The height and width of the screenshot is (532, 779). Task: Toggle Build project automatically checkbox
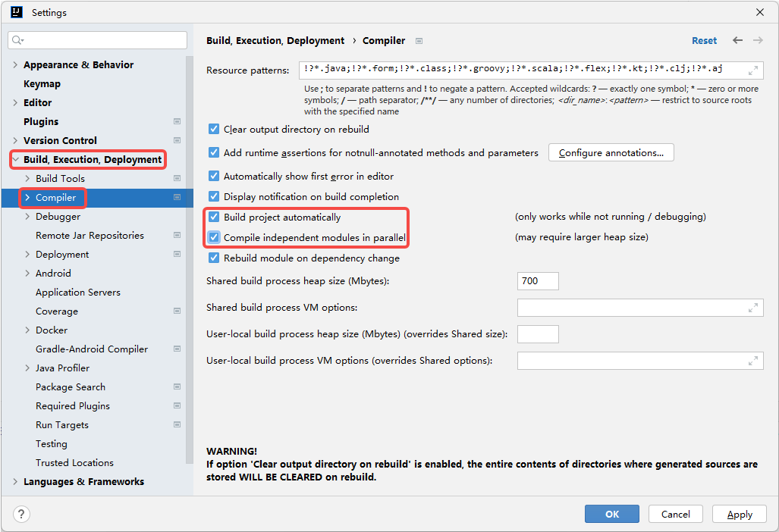[x=214, y=217]
